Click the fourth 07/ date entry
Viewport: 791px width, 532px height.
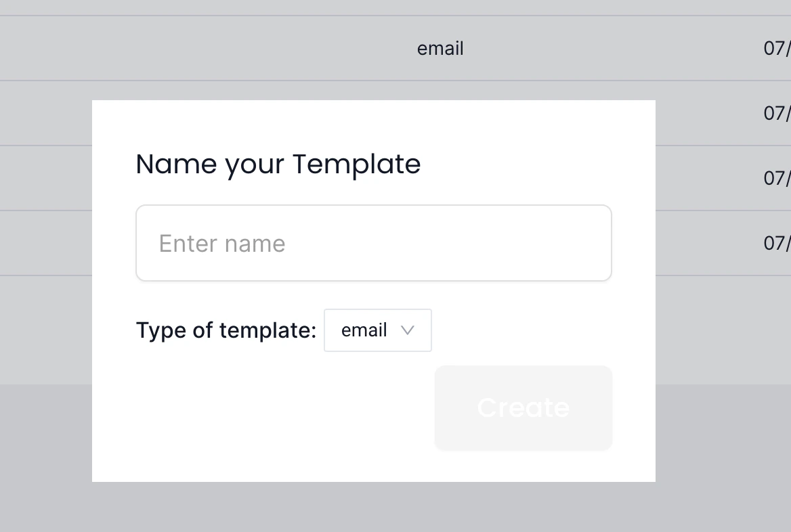click(777, 243)
